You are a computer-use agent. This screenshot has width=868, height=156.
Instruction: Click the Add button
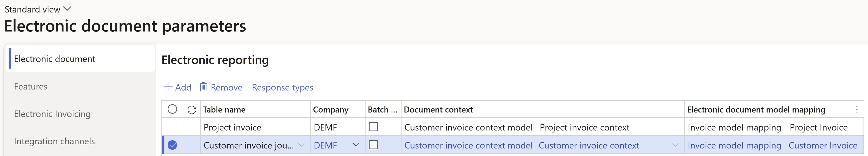(177, 87)
